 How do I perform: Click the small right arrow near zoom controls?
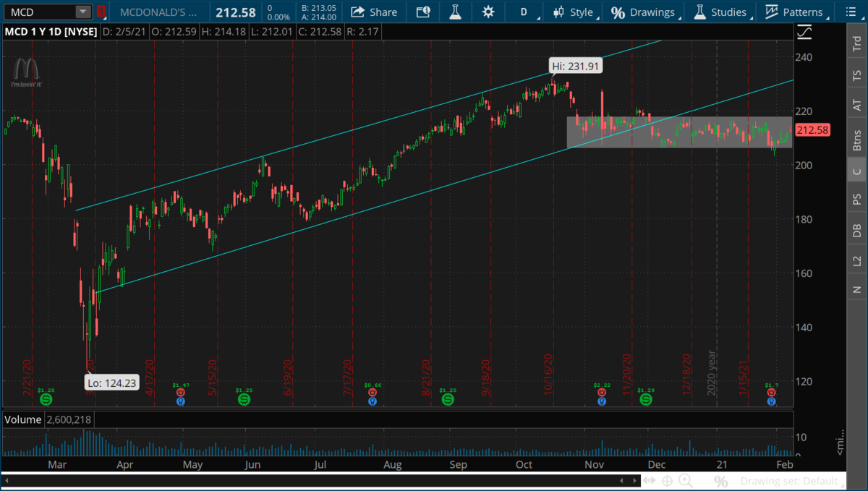pos(634,481)
